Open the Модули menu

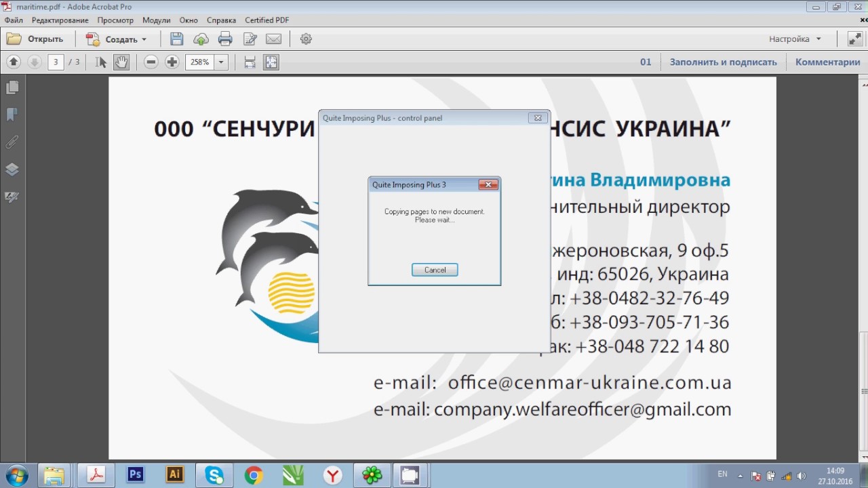[x=156, y=20]
